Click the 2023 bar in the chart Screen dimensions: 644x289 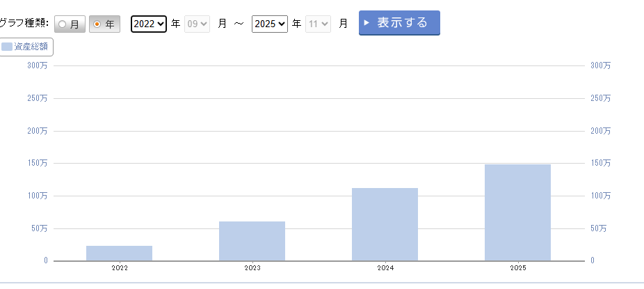(252, 241)
